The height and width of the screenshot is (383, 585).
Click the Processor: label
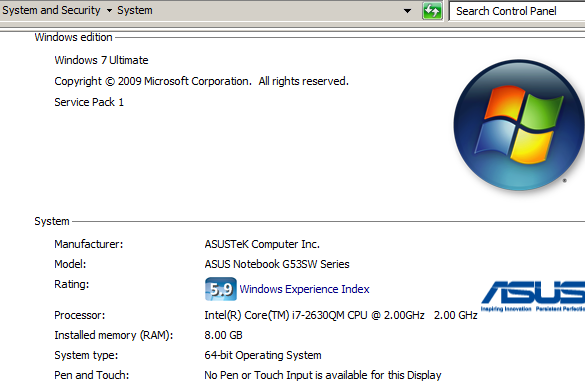(x=80, y=315)
